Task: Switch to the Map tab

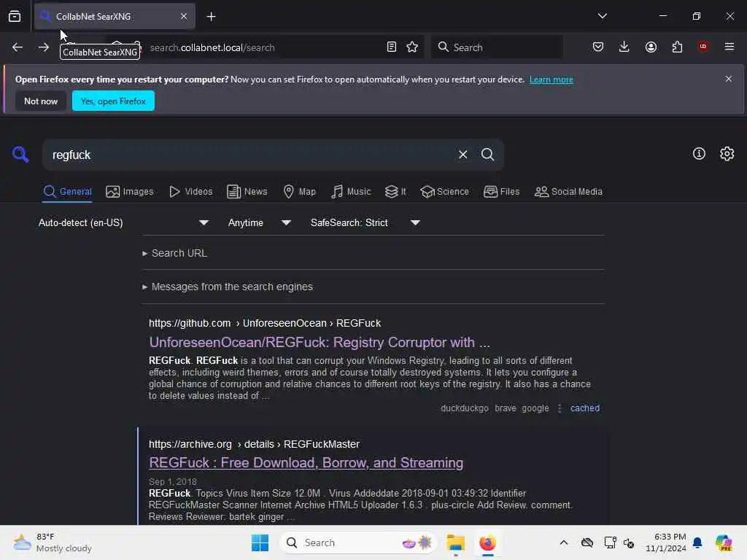Action: click(299, 192)
